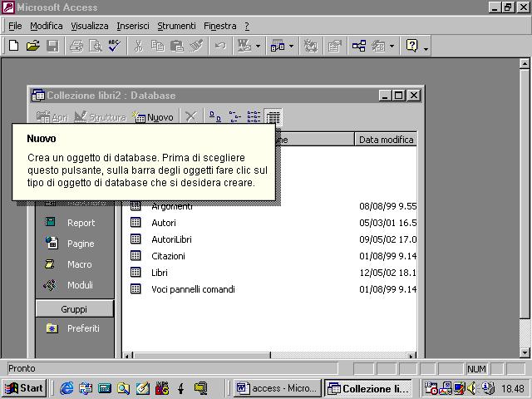Screen dimensions: 532x399
Task: Select the Libri table
Action: click(150, 273)
